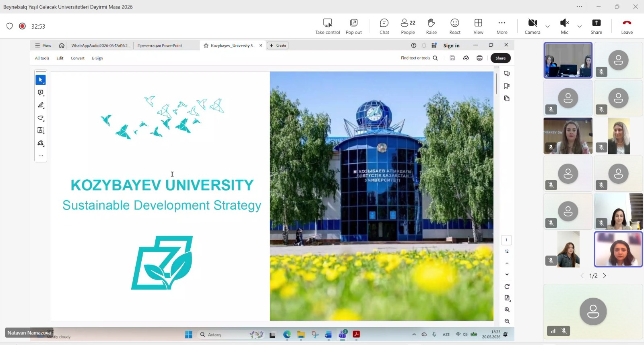The width and height of the screenshot is (644, 345).
Task: Open more tools ellipsis in quick toolbar
Action: 41,156
